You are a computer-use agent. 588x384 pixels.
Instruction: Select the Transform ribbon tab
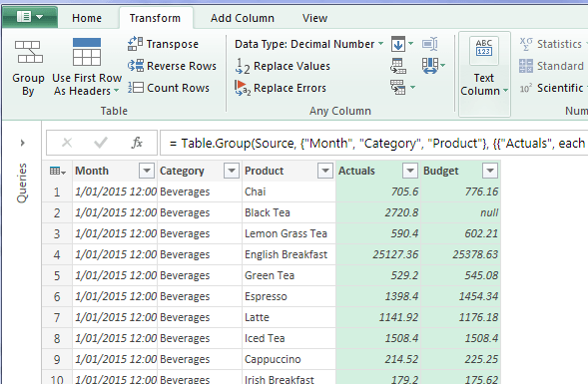coord(156,18)
